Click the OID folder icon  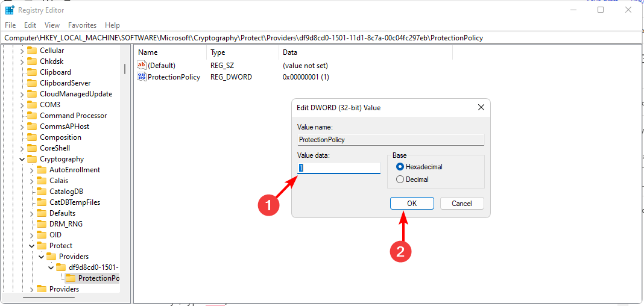tap(42, 235)
